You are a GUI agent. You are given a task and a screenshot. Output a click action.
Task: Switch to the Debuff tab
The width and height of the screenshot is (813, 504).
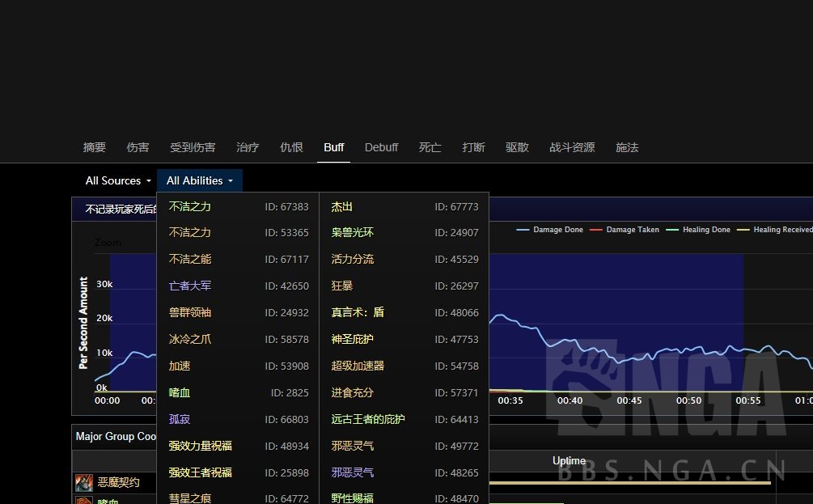[381, 147]
